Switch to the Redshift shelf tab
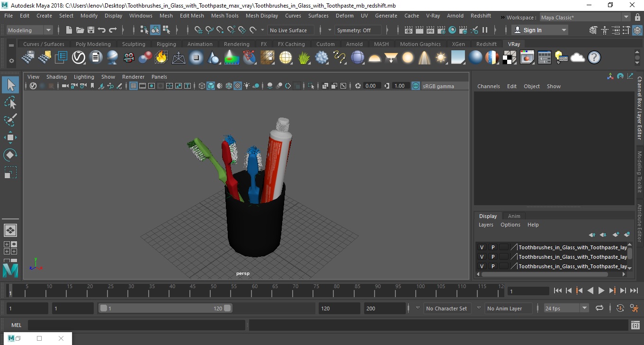 click(486, 44)
